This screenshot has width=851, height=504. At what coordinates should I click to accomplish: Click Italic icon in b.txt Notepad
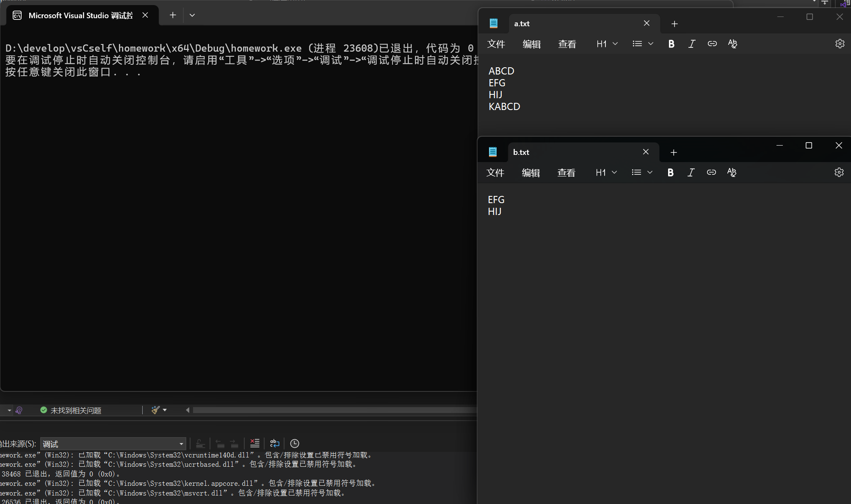691,173
